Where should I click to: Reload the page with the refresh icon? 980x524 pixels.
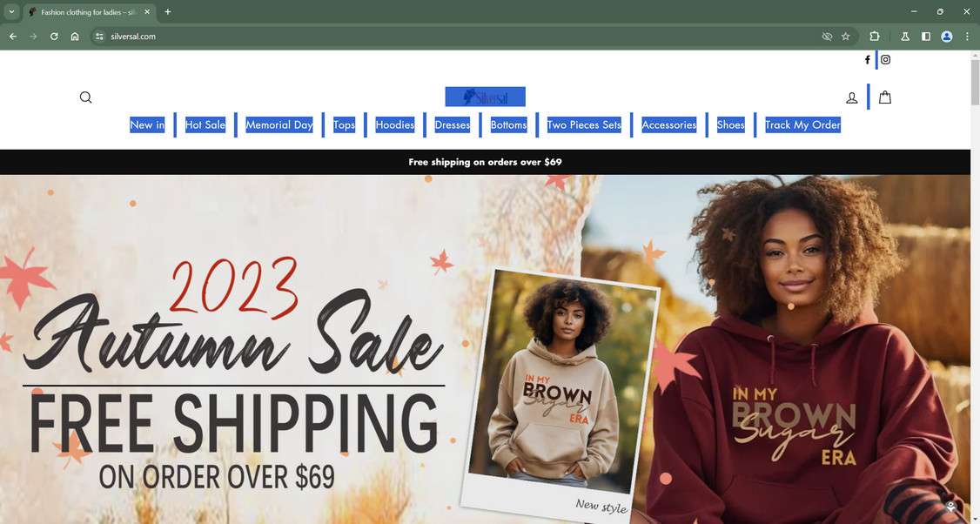[x=54, y=37]
